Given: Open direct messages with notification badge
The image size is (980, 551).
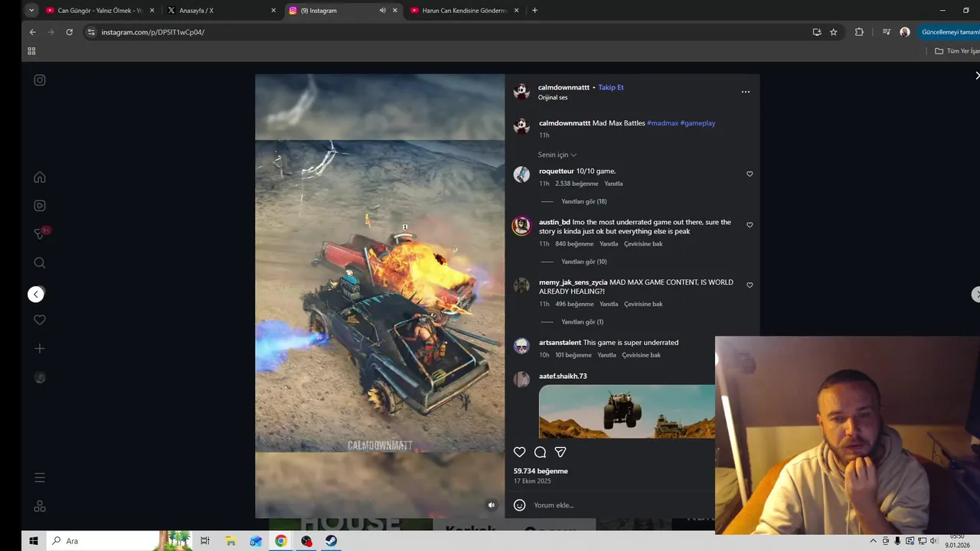Looking at the screenshot, I should point(40,234).
